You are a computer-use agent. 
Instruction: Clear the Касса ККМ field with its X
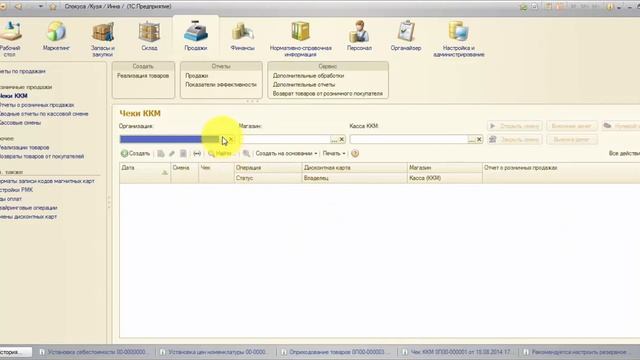pos(479,140)
